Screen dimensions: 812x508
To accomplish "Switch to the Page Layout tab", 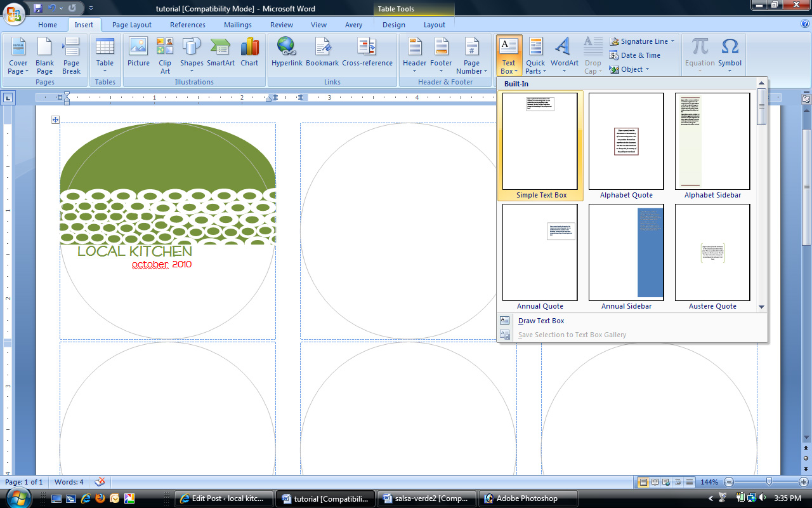I will coord(132,25).
